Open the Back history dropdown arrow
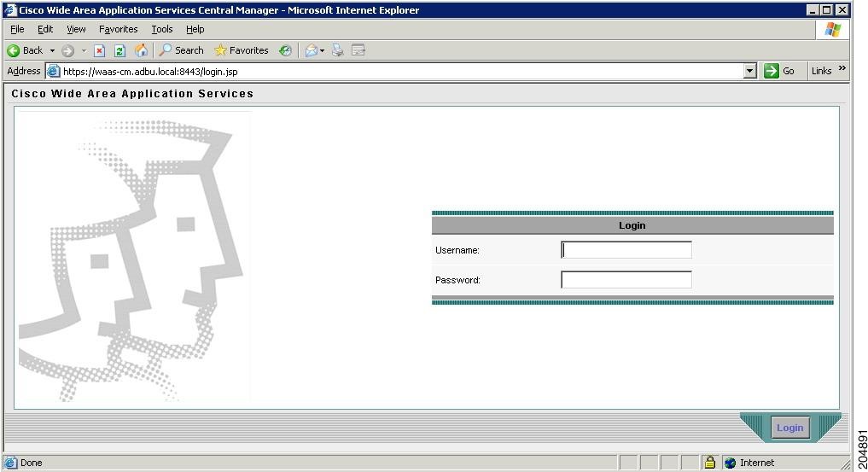868x472 pixels. coord(53,51)
